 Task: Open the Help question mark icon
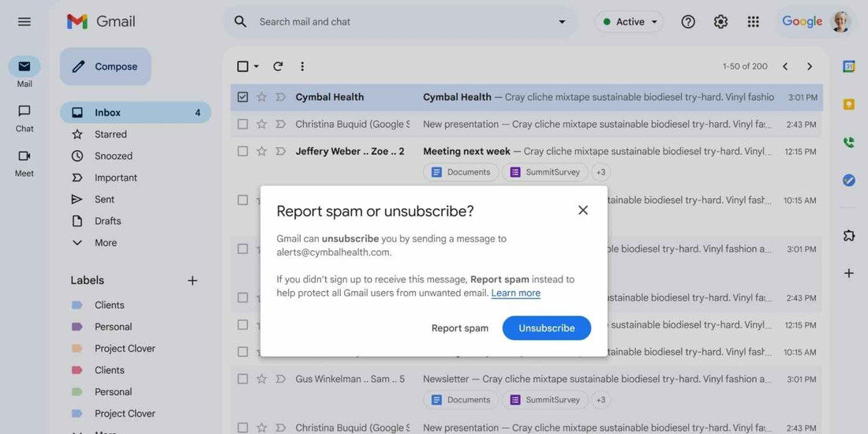pos(688,21)
